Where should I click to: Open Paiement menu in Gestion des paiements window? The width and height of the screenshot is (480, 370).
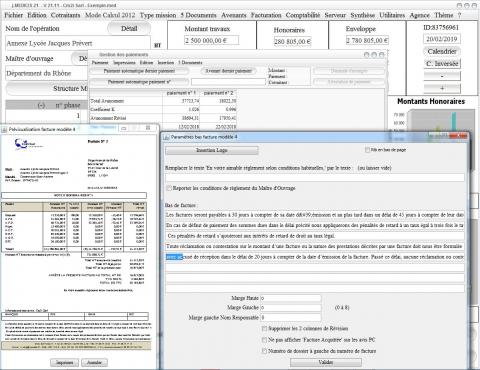[x=100, y=63]
